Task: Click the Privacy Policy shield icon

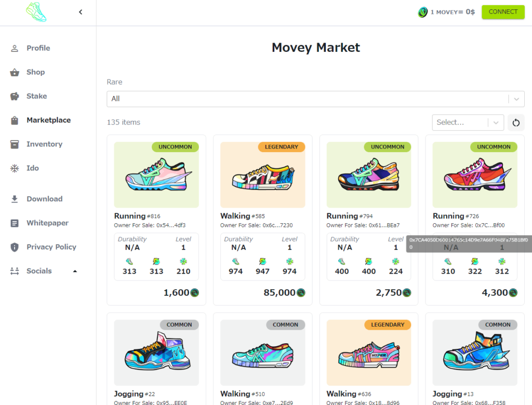Action: coord(15,247)
